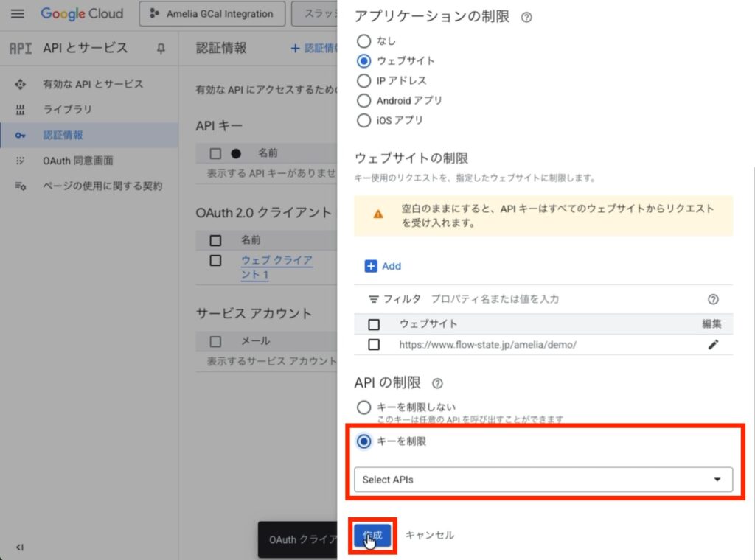Choose キーを制限しない radio option
755x560 pixels.
tap(363, 407)
